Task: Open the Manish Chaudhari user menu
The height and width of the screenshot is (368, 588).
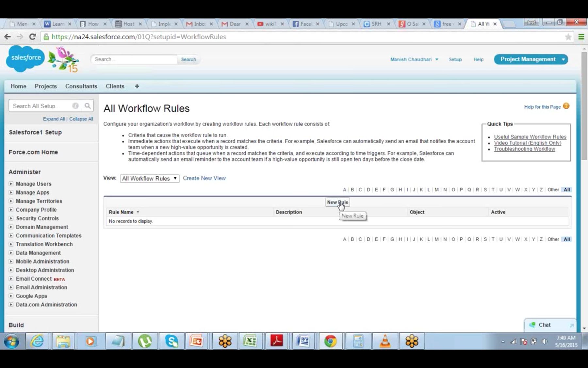Action: click(414, 60)
